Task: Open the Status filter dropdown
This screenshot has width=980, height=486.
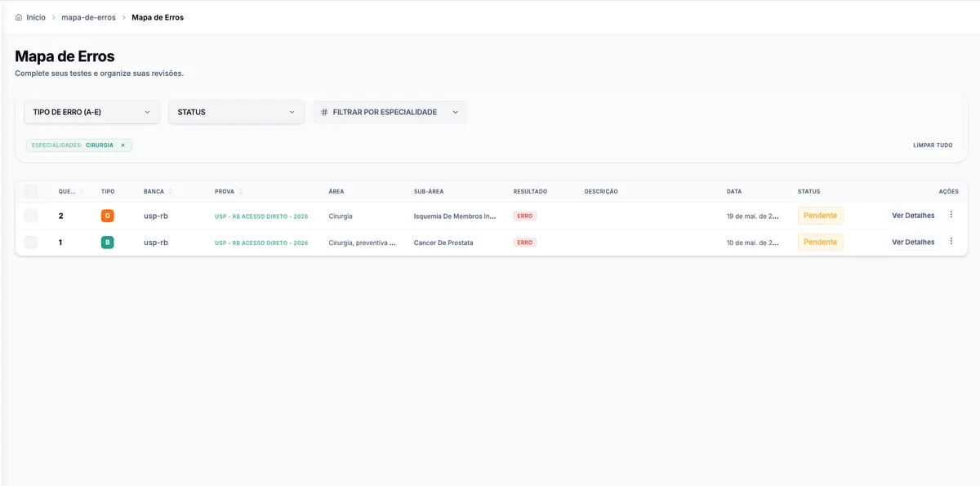Action: point(236,112)
